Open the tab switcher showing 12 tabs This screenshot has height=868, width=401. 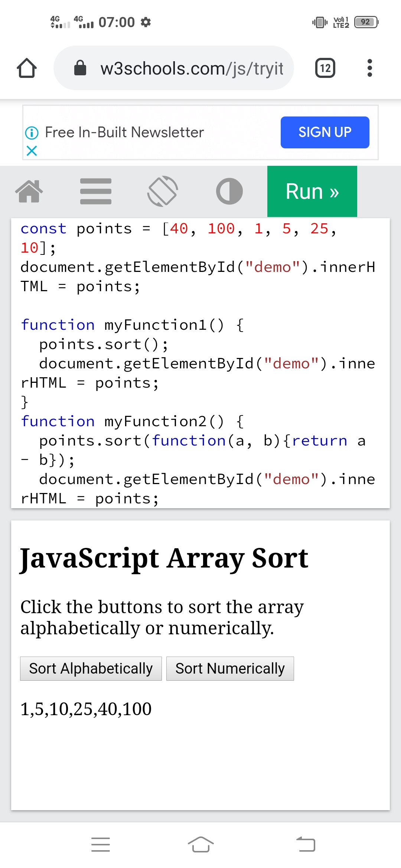[x=325, y=68]
